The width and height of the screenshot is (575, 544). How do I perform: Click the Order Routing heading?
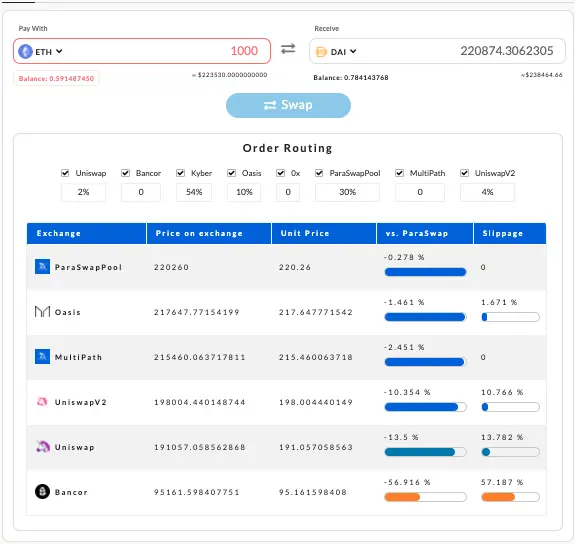coord(288,148)
